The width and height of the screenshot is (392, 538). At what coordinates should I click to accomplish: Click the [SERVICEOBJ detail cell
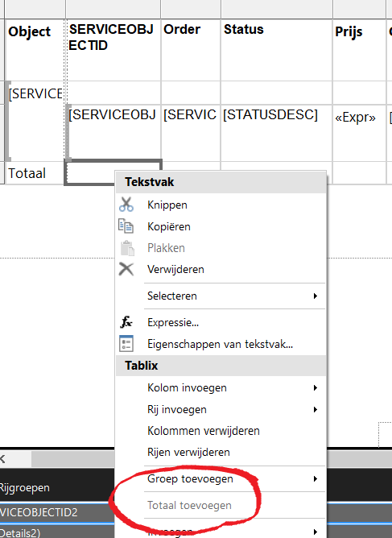(113, 133)
